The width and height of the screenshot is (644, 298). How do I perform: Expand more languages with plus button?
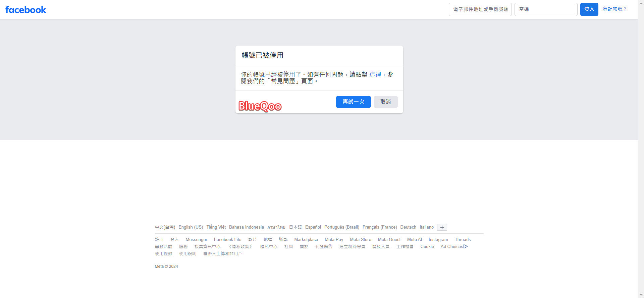pyautogui.click(x=442, y=227)
